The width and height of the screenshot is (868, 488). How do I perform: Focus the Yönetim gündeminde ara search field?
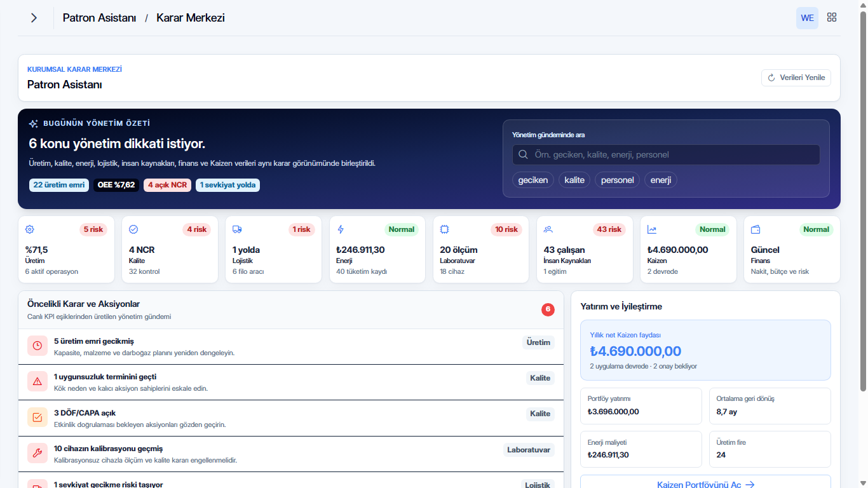point(666,154)
